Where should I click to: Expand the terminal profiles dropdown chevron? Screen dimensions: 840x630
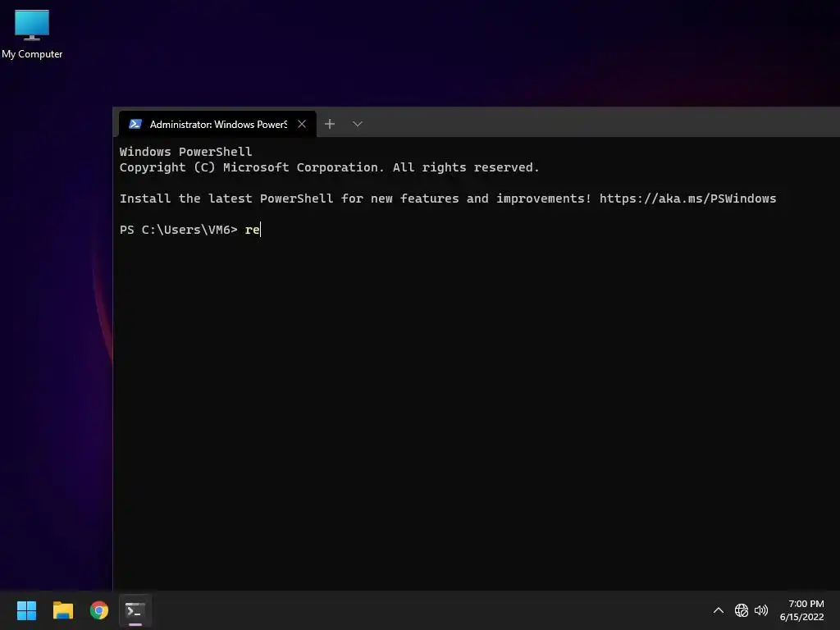click(x=358, y=125)
